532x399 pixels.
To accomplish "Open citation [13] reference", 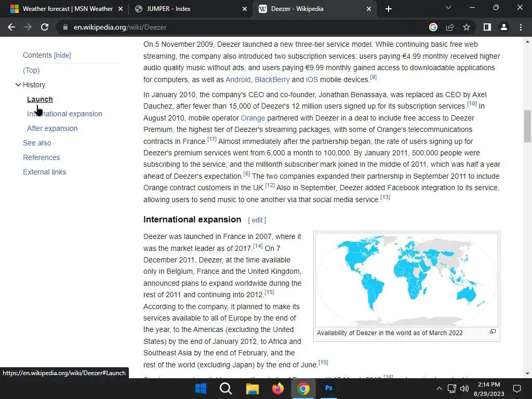I will tap(385, 197).
